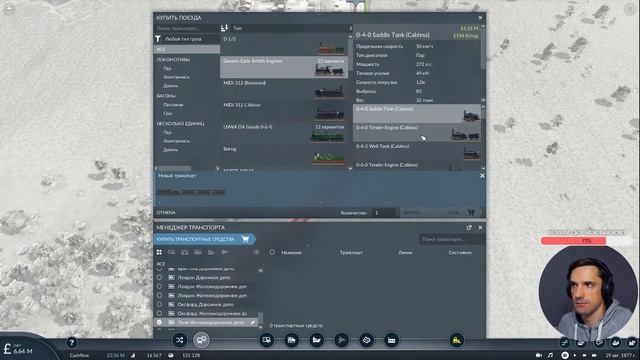Select the Borsig locomotive entry
This screenshot has height=360, width=640.
click(x=284, y=155)
